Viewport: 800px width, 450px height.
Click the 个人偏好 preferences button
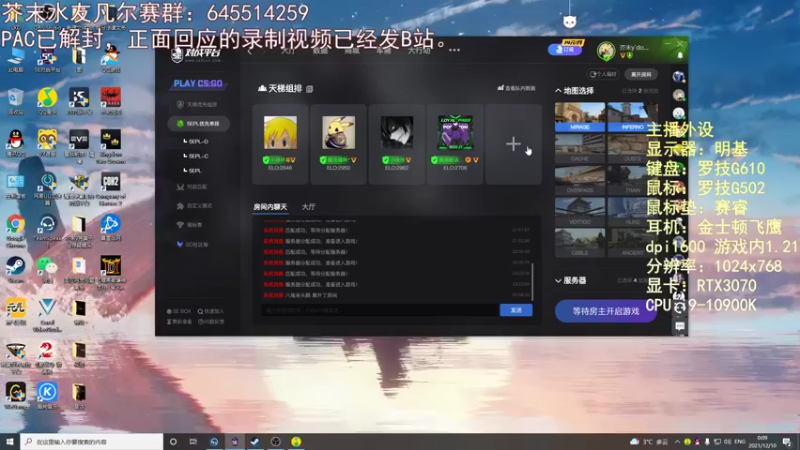pos(603,74)
